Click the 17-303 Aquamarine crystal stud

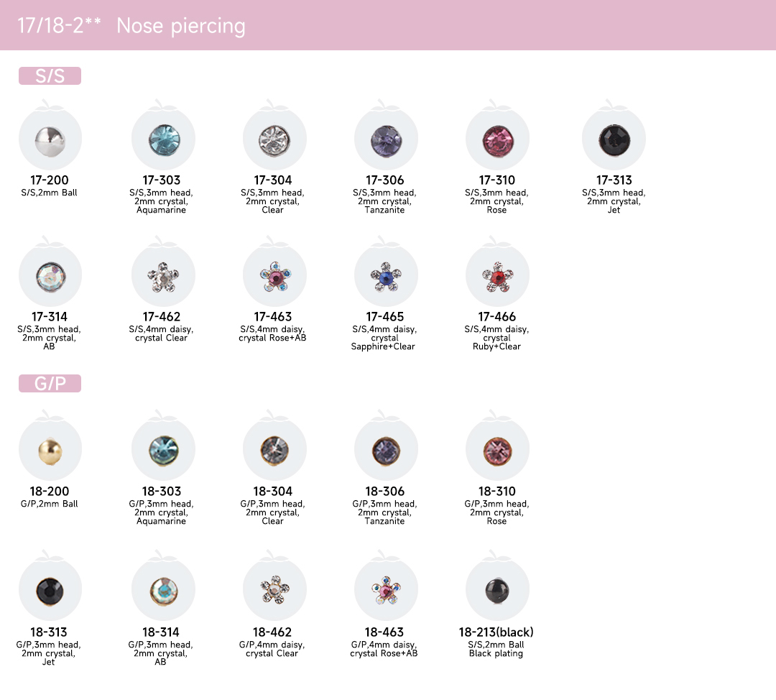[163, 139]
